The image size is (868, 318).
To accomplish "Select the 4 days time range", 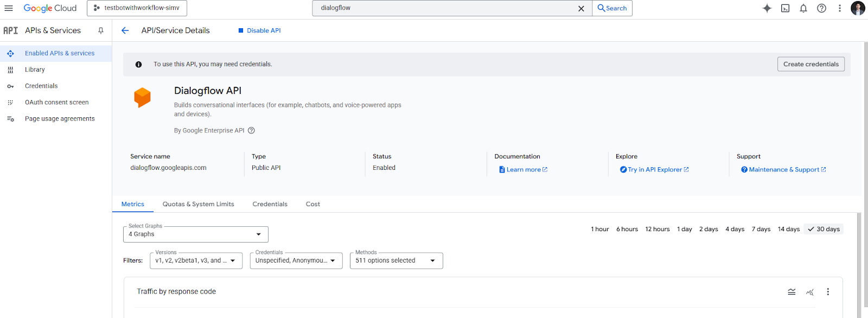I will coord(735,229).
